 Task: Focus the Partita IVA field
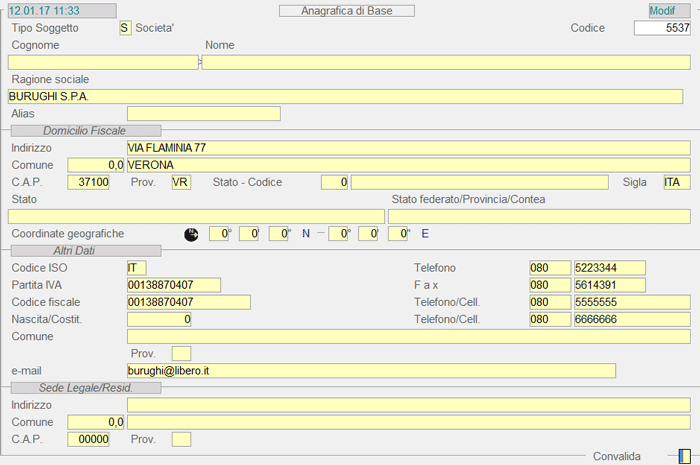[174, 285]
